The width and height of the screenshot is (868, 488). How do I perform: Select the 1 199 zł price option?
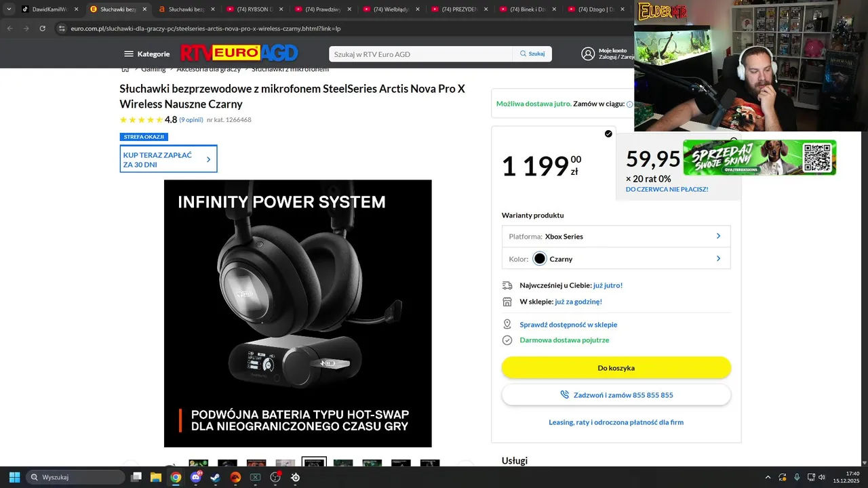553,165
